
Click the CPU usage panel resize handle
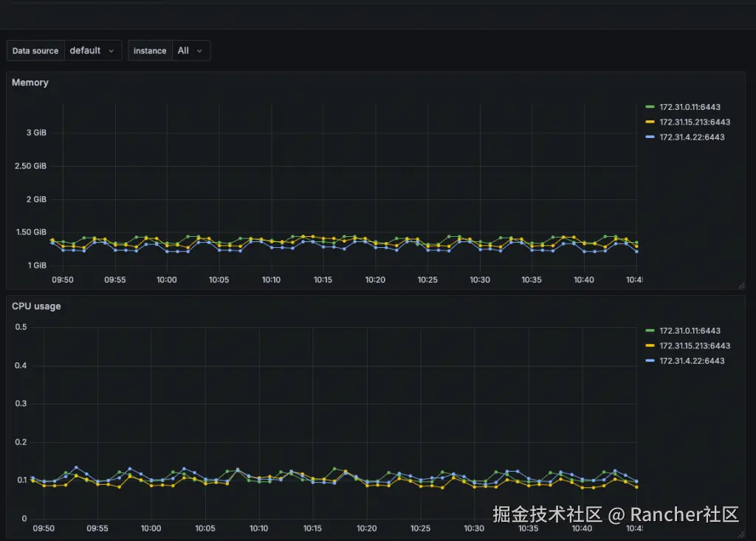tap(741, 534)
